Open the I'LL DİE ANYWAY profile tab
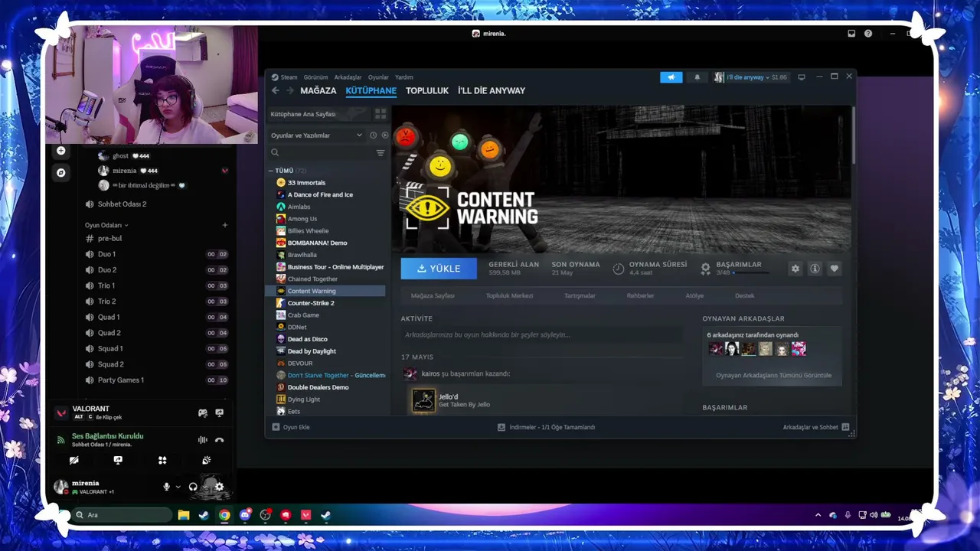The height and width of the screenshot is (551, 980). pos(492,90)
